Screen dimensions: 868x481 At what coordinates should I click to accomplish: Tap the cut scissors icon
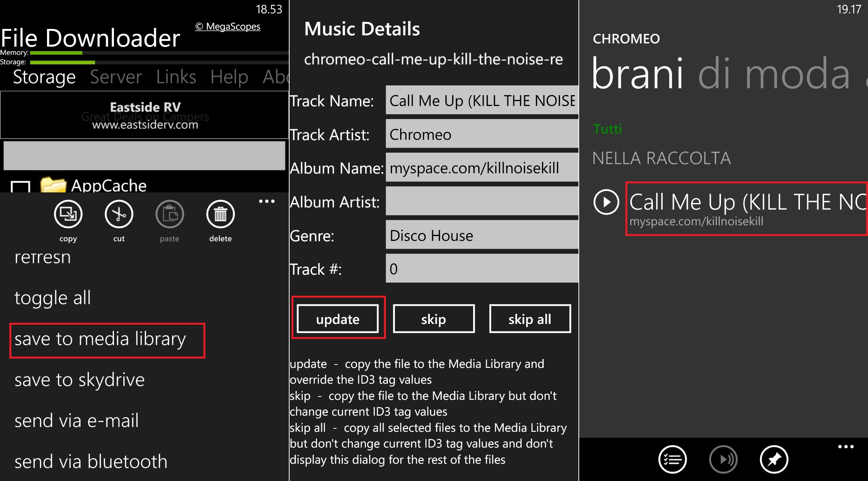(x=119, y=214)
